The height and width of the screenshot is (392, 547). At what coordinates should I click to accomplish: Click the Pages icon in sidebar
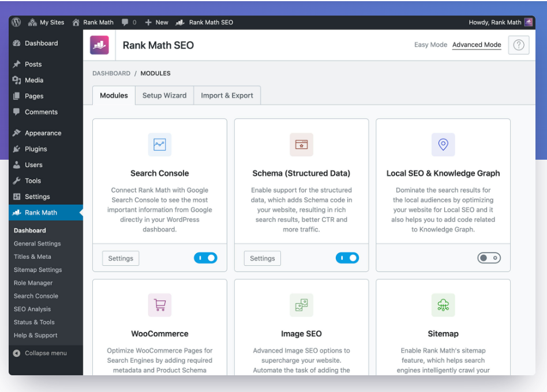pyautogui.click(x=16, y=96)
